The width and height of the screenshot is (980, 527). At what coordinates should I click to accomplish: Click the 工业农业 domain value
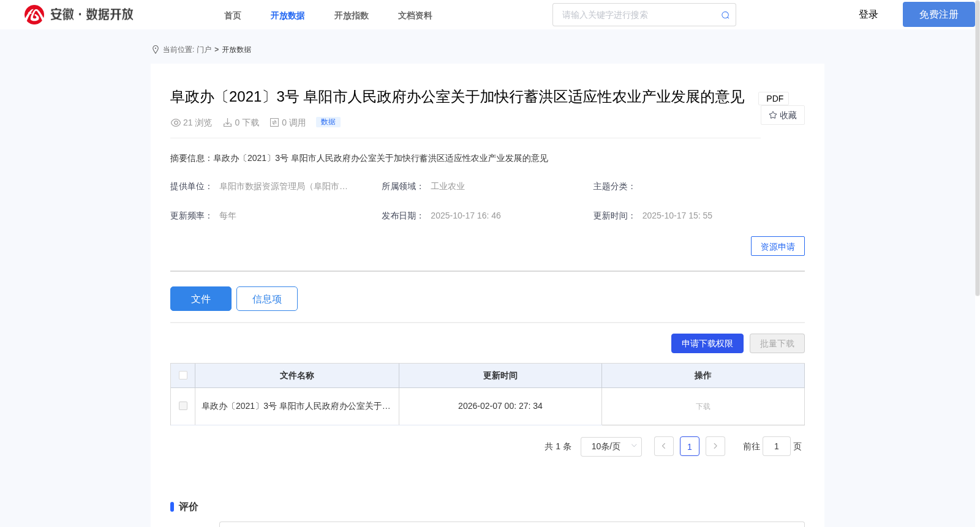point(448,186)
